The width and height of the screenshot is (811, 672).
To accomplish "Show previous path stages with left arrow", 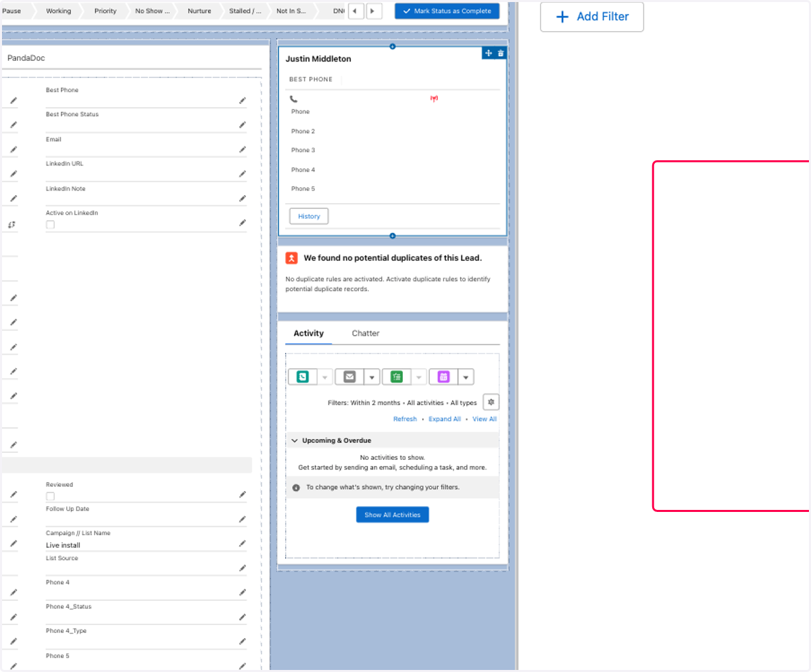I will tap(355, 11).
